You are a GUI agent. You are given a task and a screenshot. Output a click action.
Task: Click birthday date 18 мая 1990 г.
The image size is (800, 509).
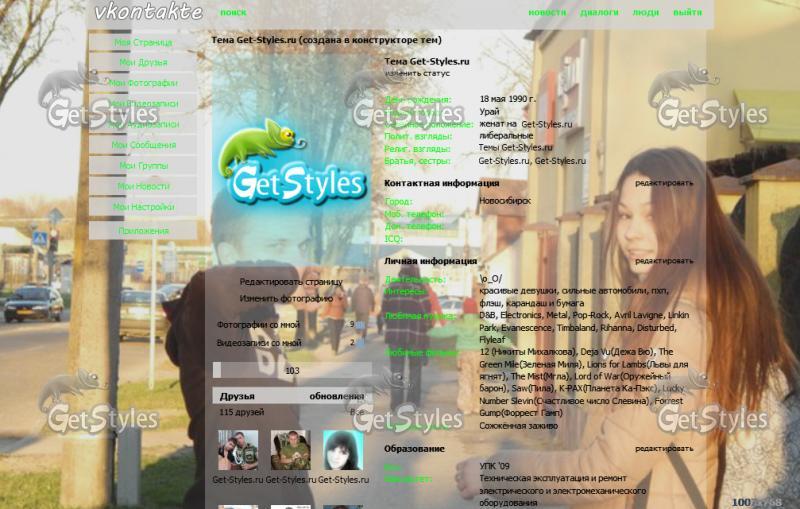508,99
